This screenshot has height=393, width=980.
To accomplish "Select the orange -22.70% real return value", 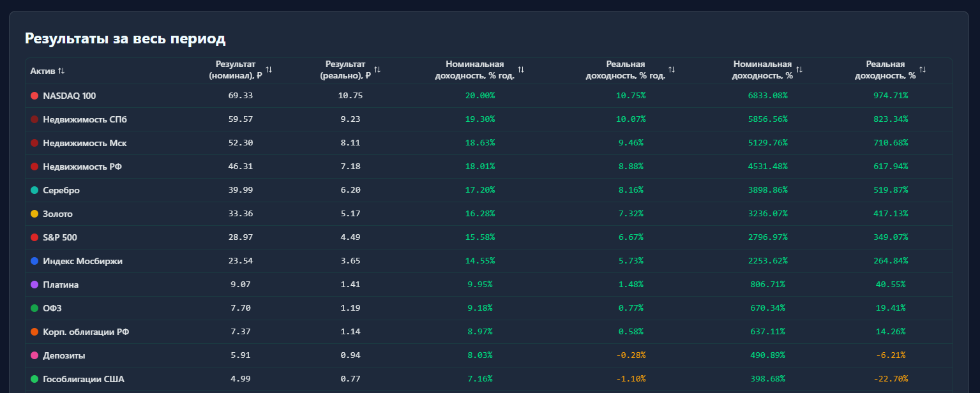I will click(890, 379).
